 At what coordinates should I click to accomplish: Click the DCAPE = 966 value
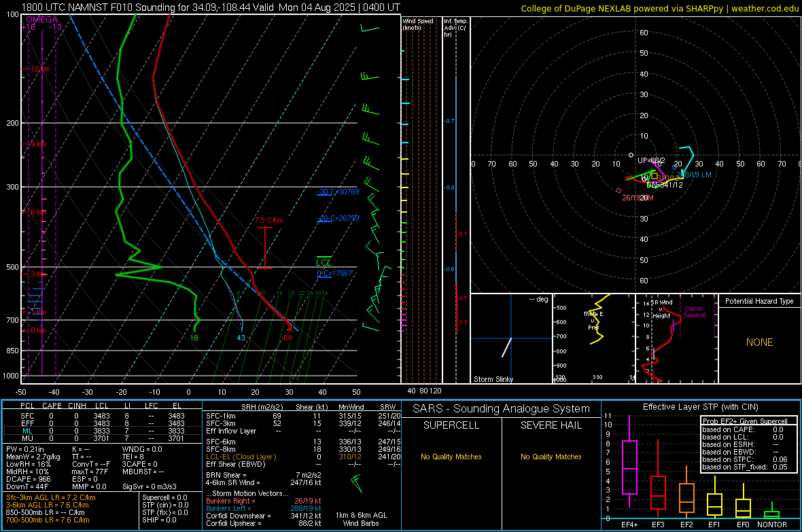(28, 479)
